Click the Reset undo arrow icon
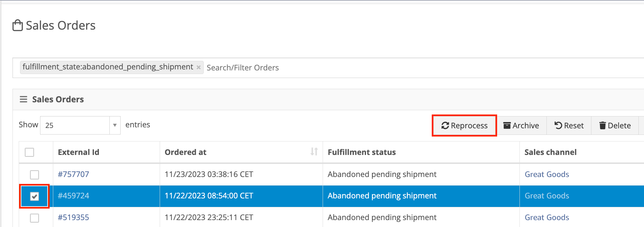644x227 pixels. pyautogui.click(x=558, y=125)
